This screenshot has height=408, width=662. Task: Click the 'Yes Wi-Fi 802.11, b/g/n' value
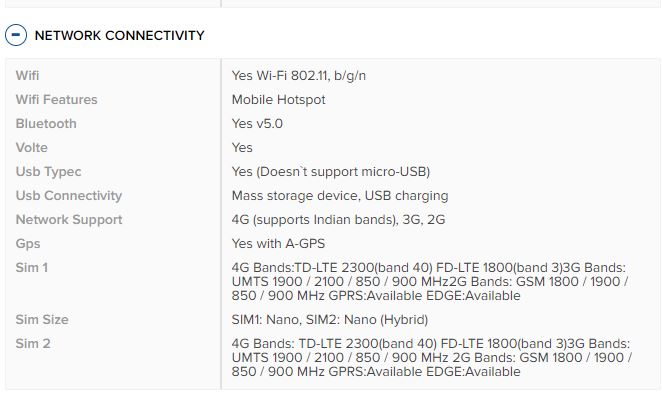(x=298, y=76)
